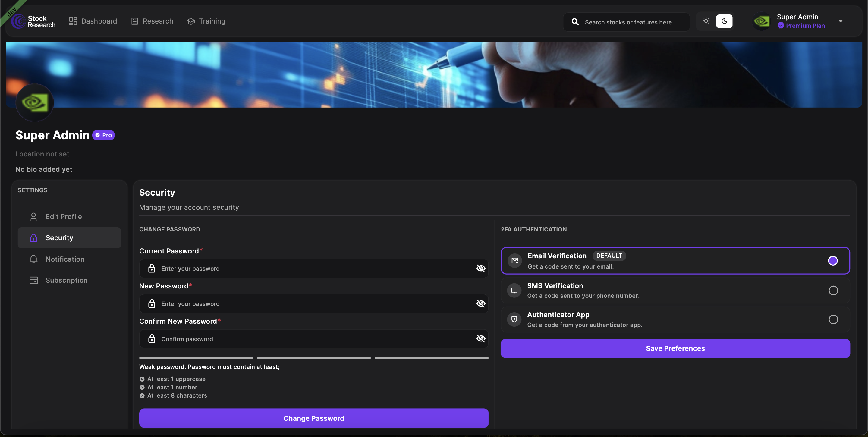868x437 pixels.
Task: Open the Training nav item
Action: (206, 21)
